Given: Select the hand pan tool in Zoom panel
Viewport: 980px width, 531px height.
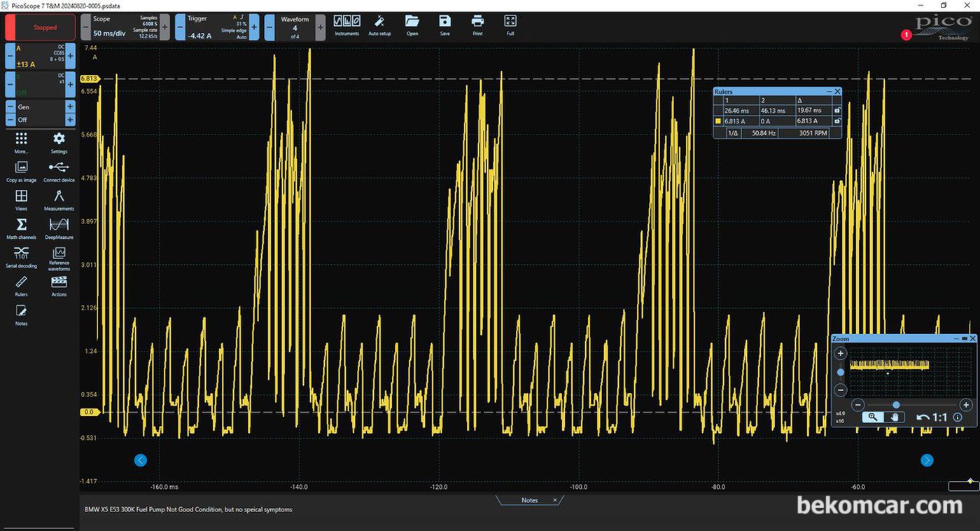Looking at the screenshot, I should tap(894, 417).
